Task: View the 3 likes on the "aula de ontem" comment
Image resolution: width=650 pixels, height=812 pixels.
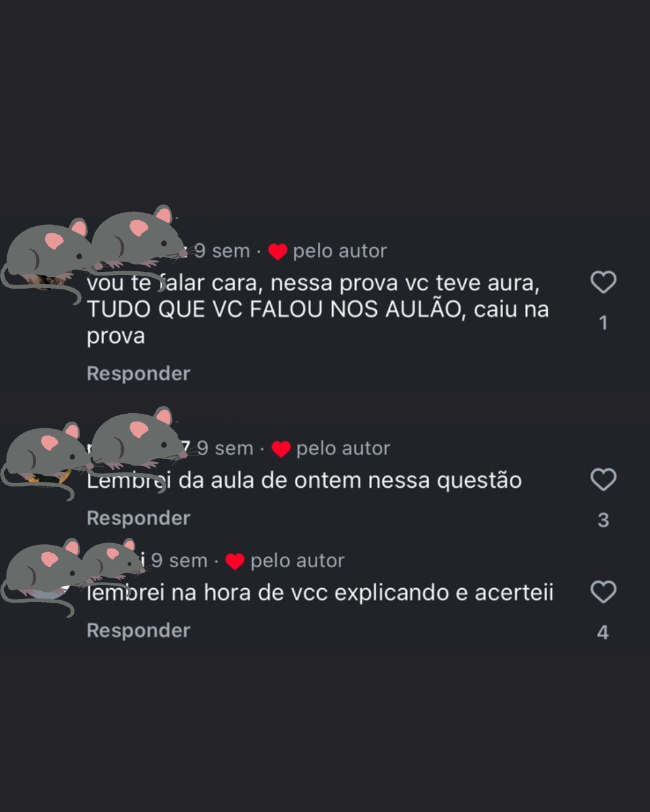Action: point(603,520)
